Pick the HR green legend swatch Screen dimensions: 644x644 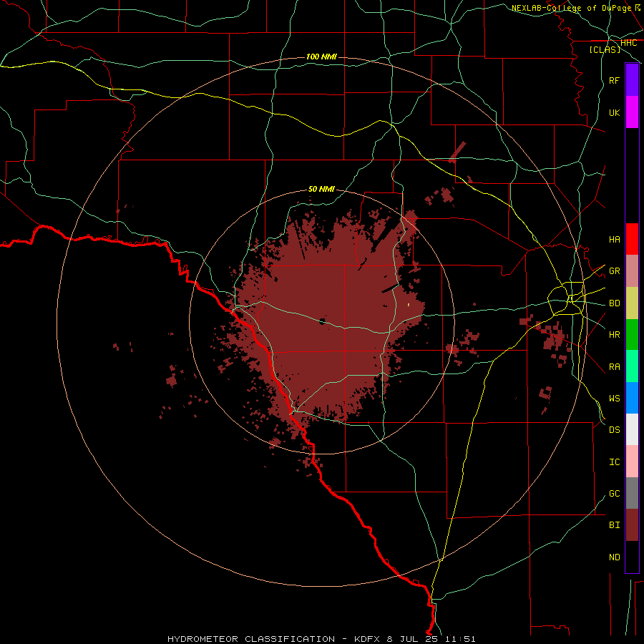632,335
